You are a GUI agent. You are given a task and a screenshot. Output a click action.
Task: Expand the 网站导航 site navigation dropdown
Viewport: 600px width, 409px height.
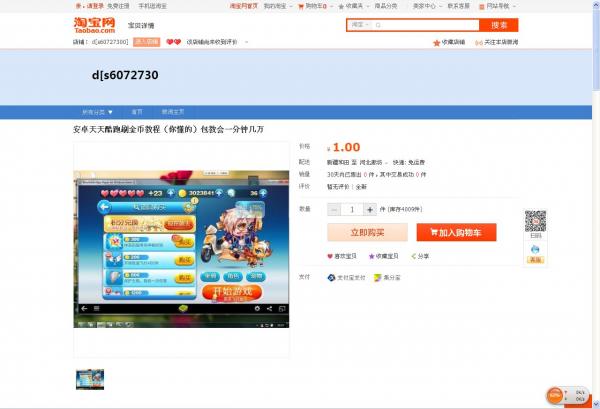497,6
